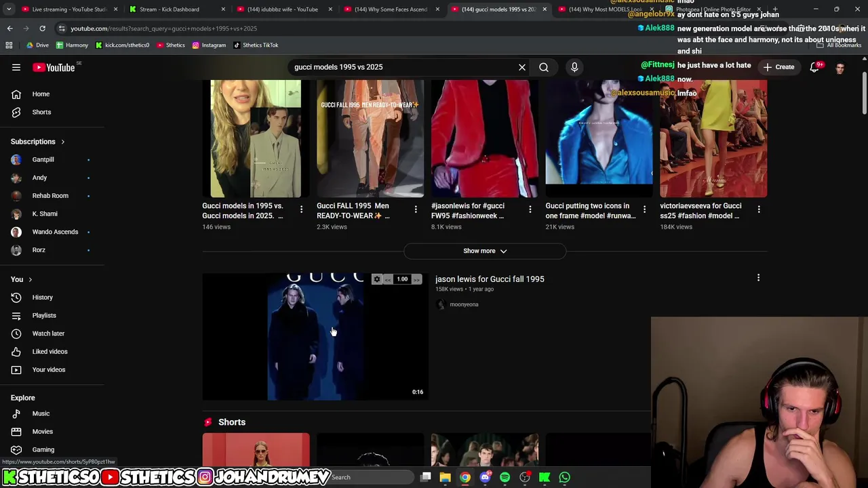This screenshot has height=488, width=868.
Task: Clear the search box with X
Action: click(x=522, y=67)
